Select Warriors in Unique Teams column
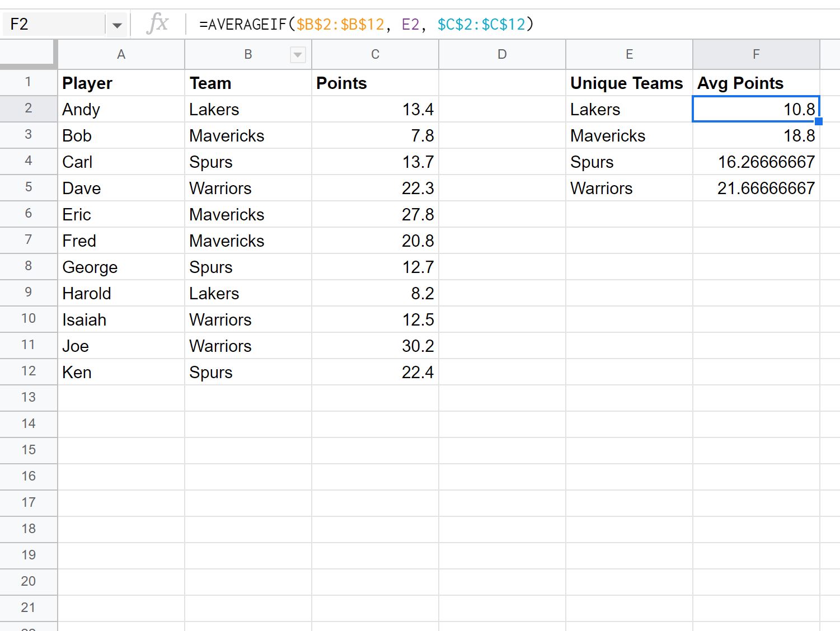Viewport: 840px width, 631px height. [x=630, y=188]
